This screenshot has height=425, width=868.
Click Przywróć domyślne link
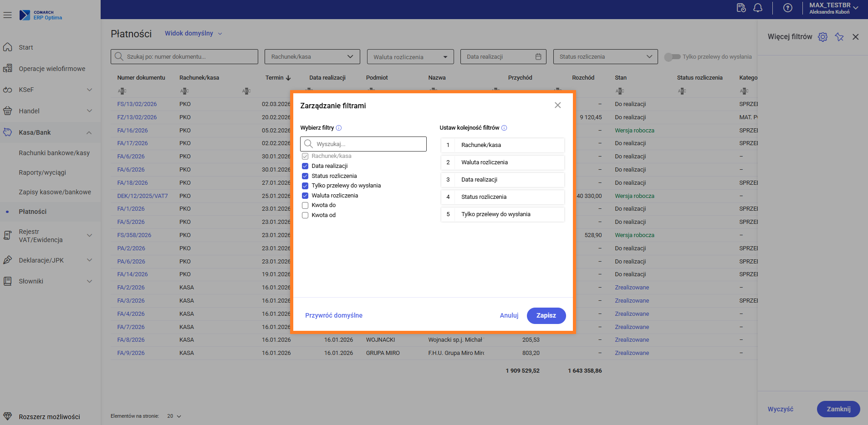click(x=334, y=315)
